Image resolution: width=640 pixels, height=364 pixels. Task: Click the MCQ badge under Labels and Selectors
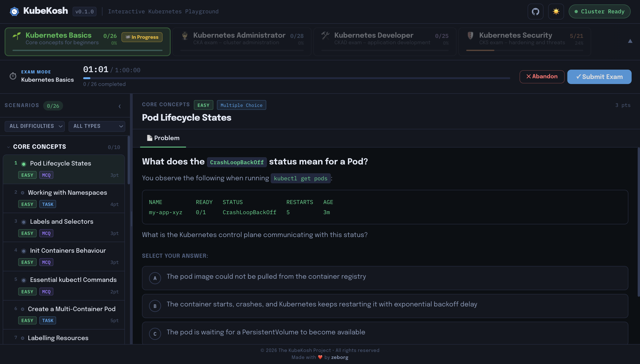[x=46, y=233]
